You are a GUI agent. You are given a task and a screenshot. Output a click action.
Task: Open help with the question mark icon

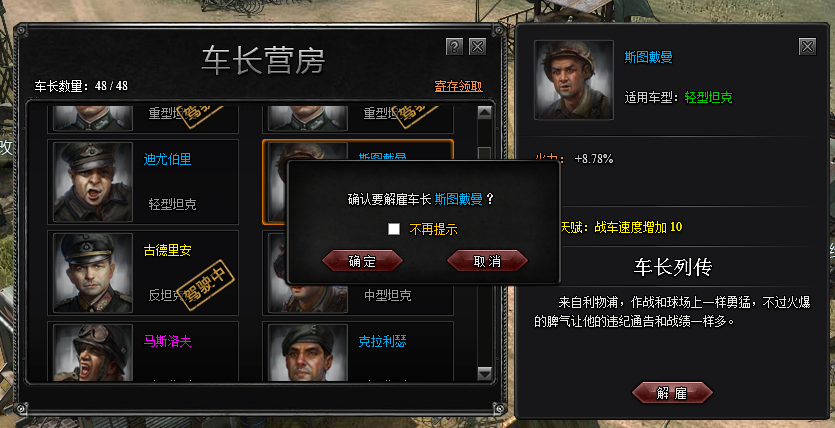tap(454, 47)
